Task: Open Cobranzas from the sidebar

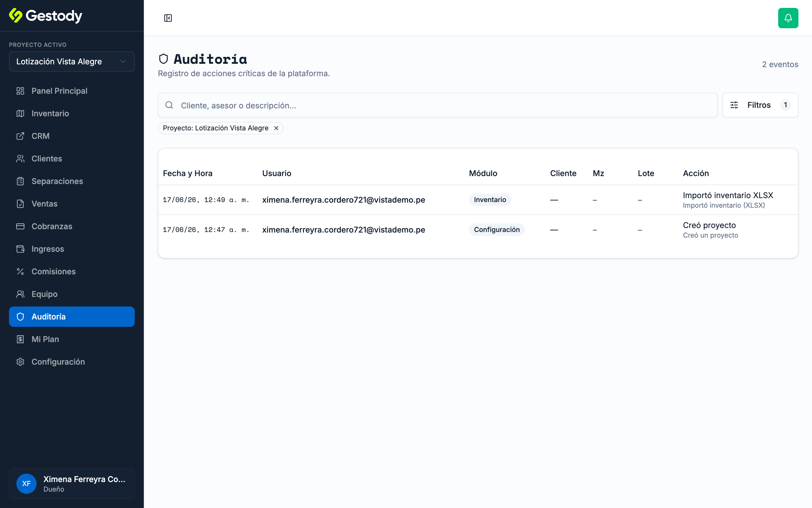Action: click(72, 226)
